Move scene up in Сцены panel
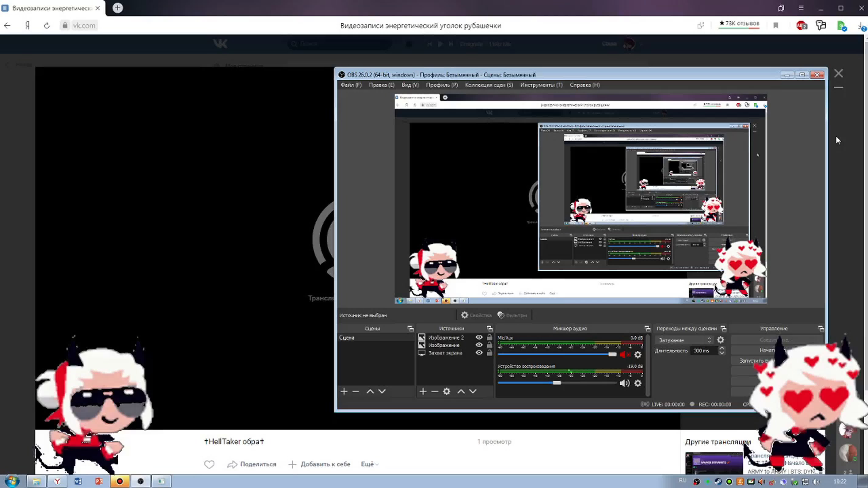Image resolution: width=868 pixels, height=488 pixels. tap(370, 391)
